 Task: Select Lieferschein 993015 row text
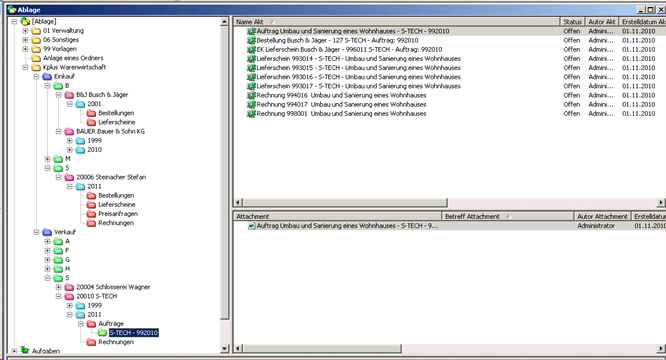(358, 68)
